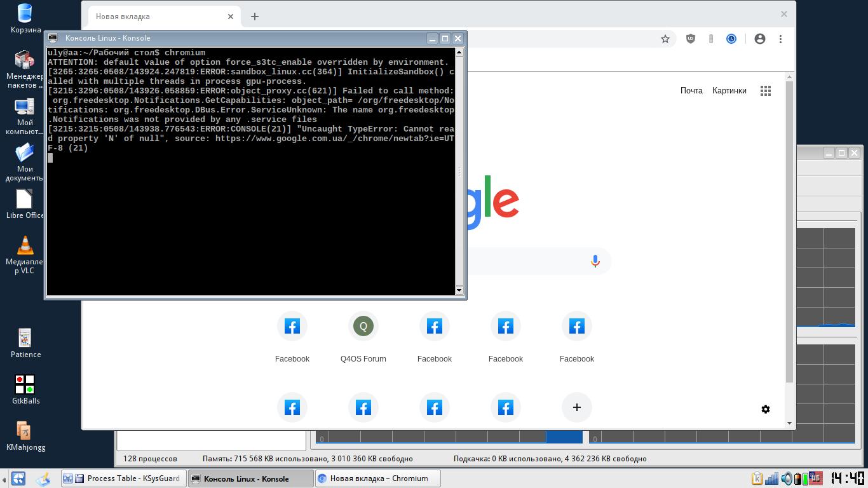Switch to Новая вкладка – Chromium task
The height and width of the screenshot is (488, 868).
(x=377, y=478)
